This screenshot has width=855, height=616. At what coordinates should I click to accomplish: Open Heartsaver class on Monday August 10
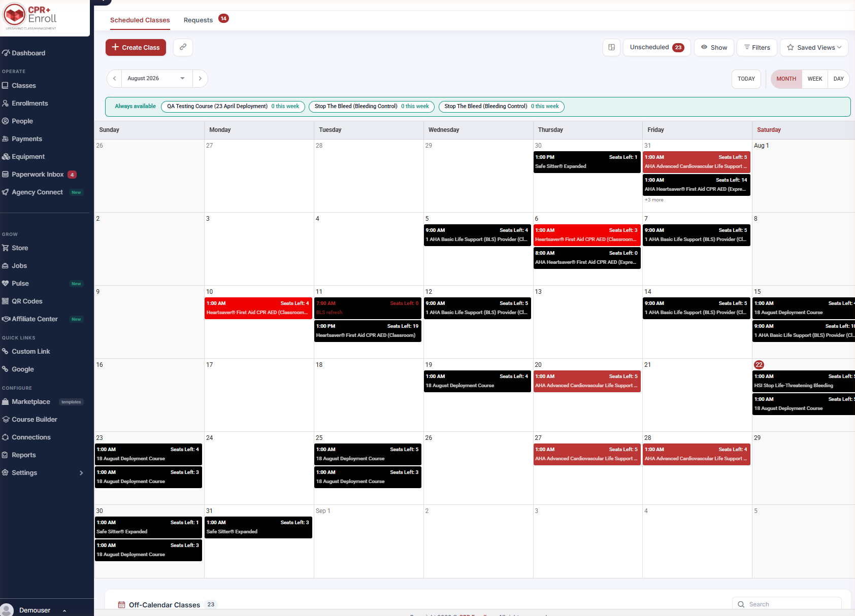[258, 308]
